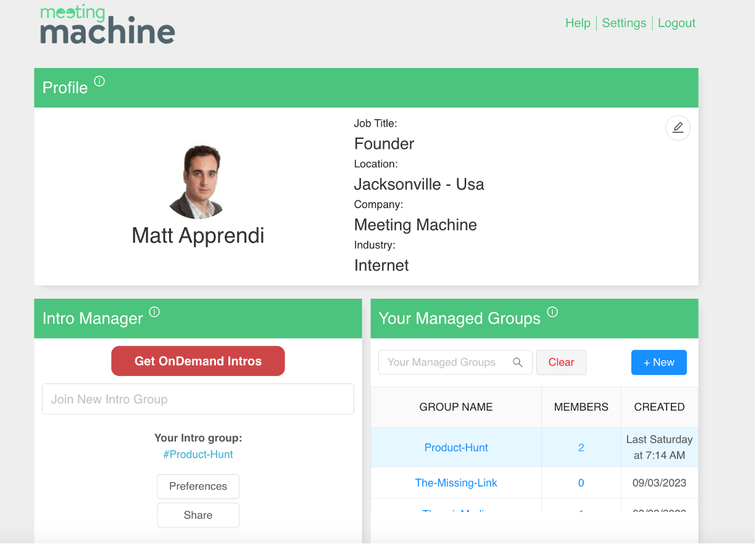Click the Get OnDemand Intros button

click(x=198, y=361)
